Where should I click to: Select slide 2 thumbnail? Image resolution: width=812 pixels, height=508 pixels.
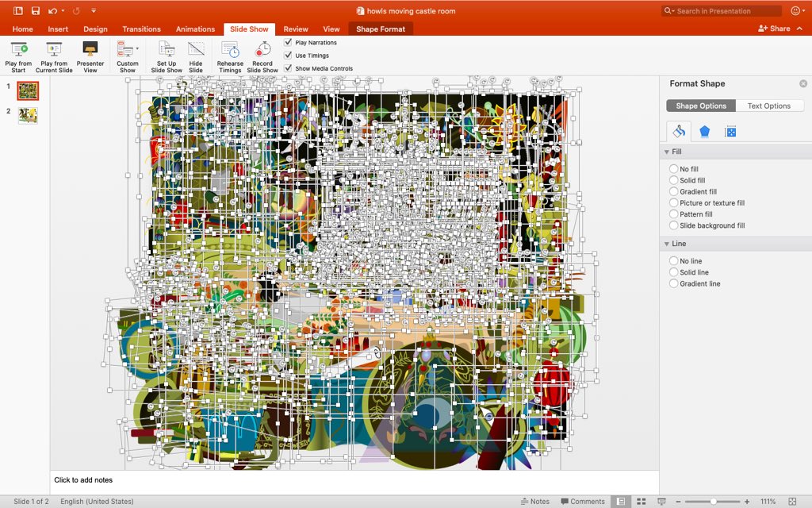tap(28, 115)
